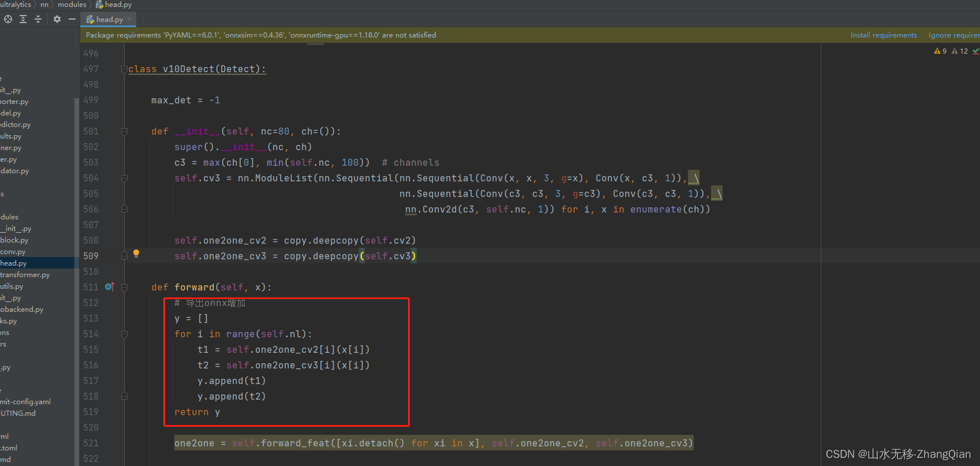
Task: Click the Install requirements link
Action: pos(883,35)
